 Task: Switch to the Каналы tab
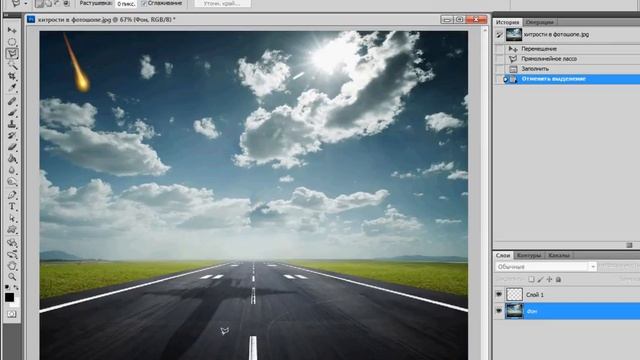click(x=559, y=255)
